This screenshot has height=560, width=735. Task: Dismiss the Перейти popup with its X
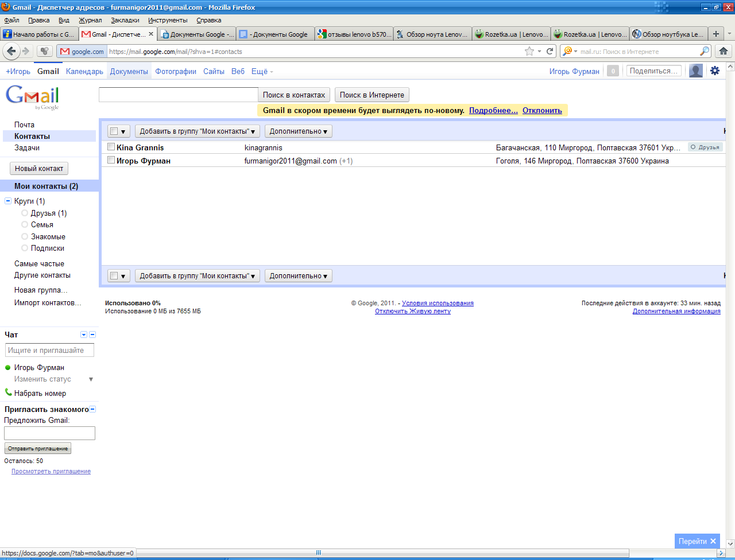pyautogui.click(x=713, y=541)
